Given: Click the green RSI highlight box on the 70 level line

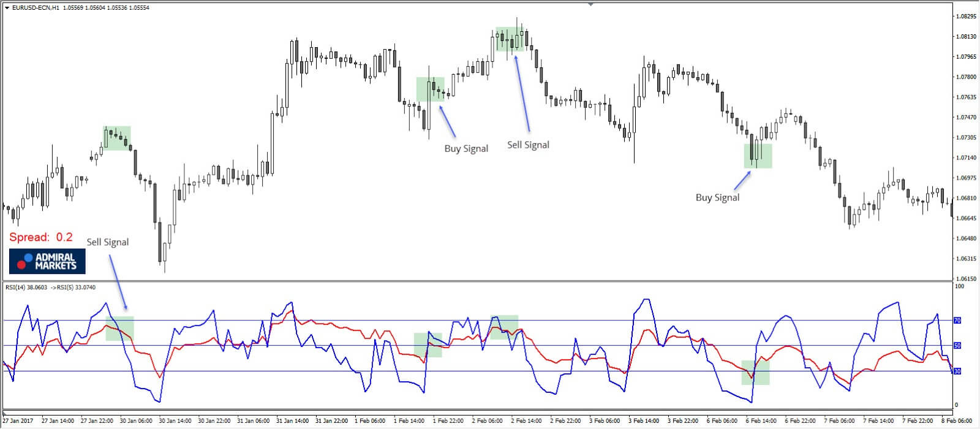Looking at the screenshot, I should [x=119, y=328].
